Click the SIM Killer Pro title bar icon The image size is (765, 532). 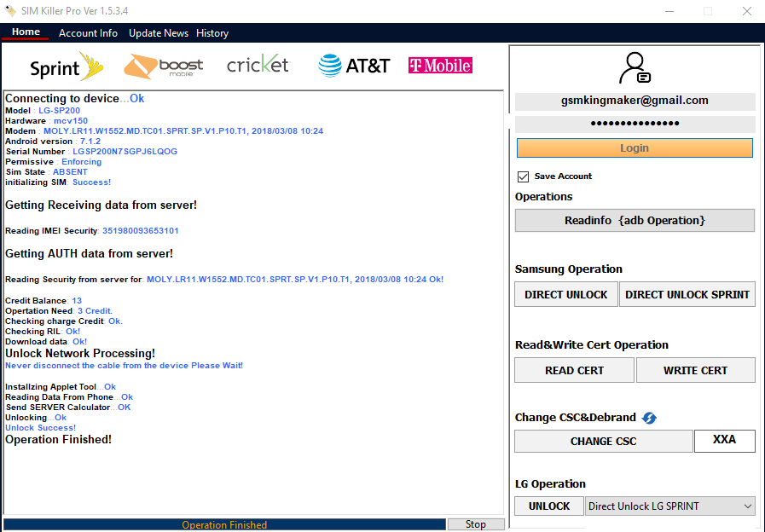[x=9, y=10]
